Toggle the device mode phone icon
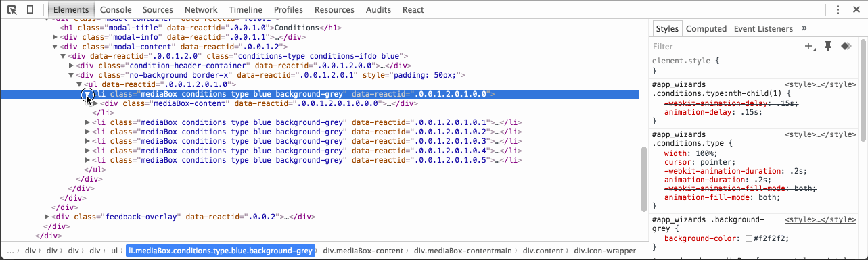 pos(30,9)
